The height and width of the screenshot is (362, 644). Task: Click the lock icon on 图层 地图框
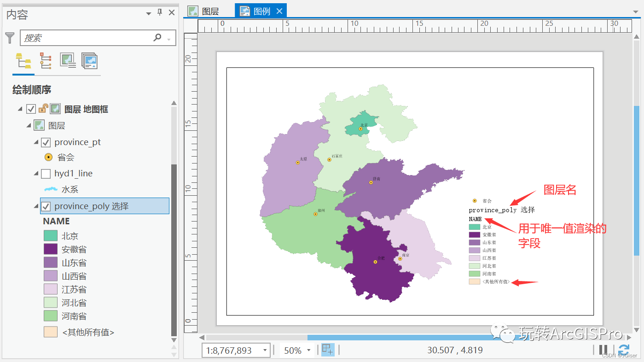43,109
